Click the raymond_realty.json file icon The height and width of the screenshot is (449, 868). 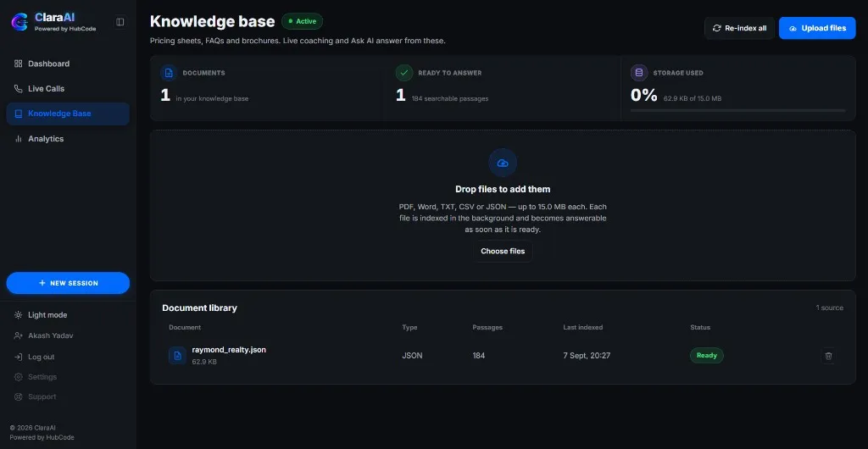[x=177, y=356]
